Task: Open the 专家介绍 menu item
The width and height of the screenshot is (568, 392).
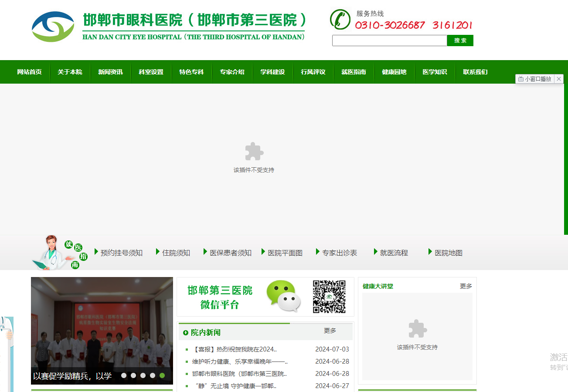Action: pos(232,72)
